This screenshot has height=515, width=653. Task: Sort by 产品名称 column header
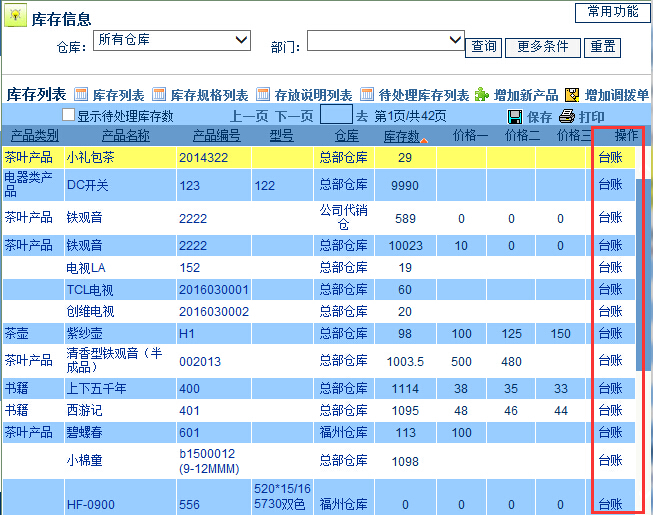point(126,136)
